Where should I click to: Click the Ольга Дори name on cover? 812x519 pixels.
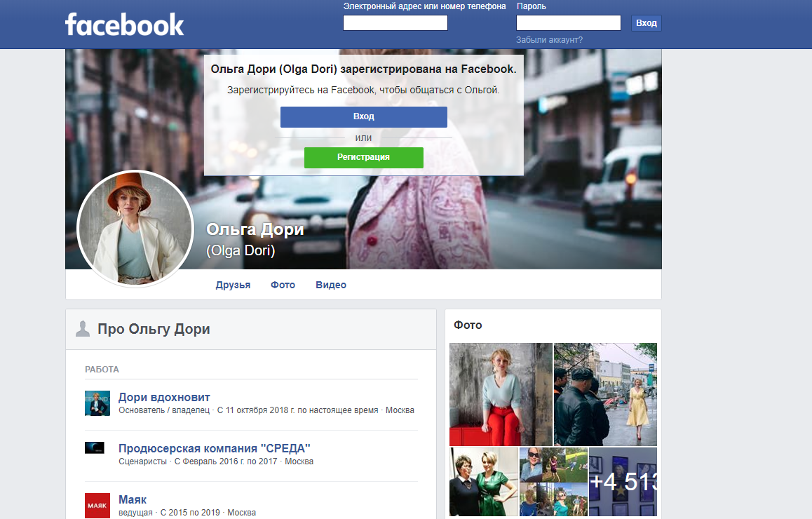[x=255, y=229]
